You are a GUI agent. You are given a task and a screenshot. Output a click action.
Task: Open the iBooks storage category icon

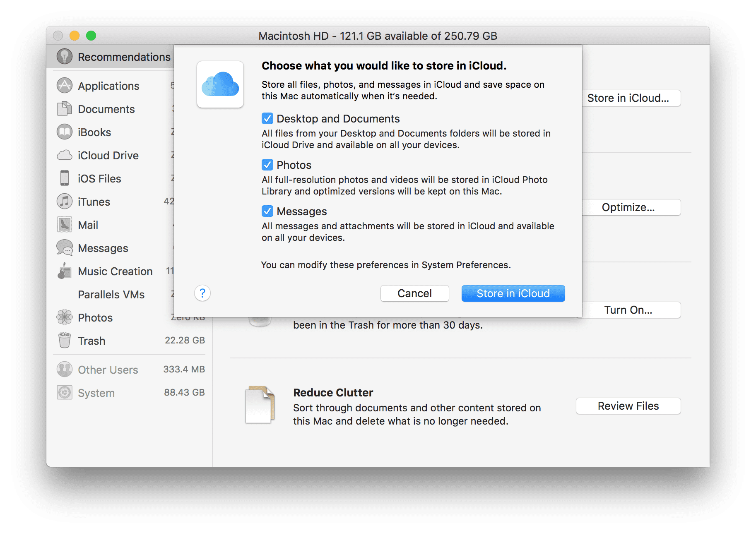[x=64, y=132]
